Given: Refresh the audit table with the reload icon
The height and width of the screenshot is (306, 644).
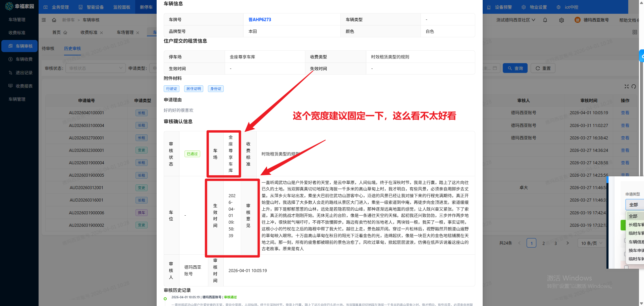Looking at the screenshot, I should click(634, 86).
